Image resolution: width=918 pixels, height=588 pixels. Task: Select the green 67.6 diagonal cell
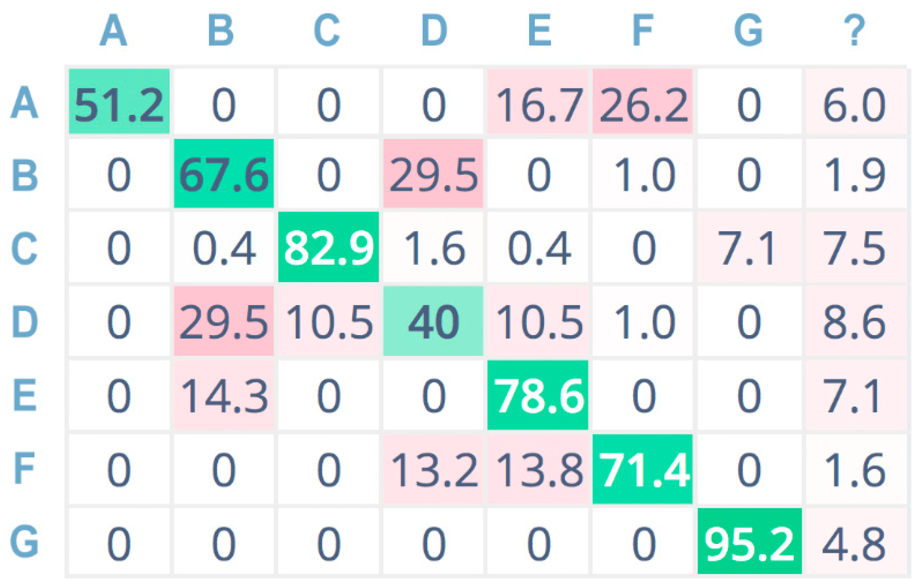pos(224,174)
